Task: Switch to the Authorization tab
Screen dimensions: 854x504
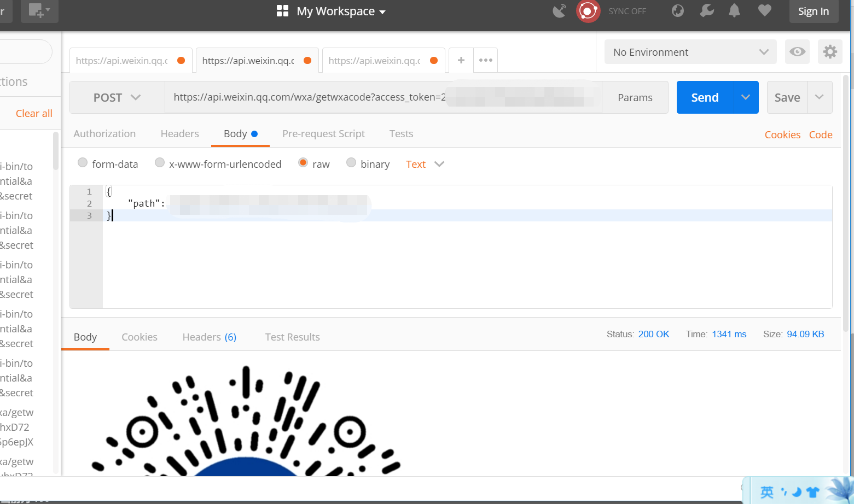Action: 104,134
